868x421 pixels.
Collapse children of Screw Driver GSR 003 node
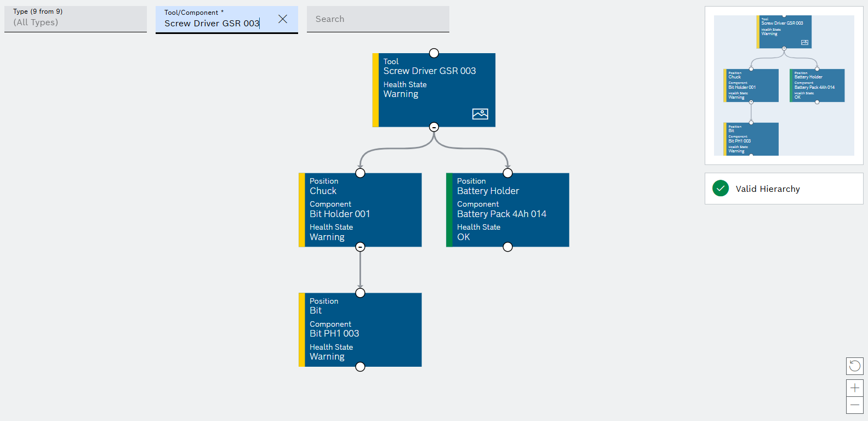(434, 127)
